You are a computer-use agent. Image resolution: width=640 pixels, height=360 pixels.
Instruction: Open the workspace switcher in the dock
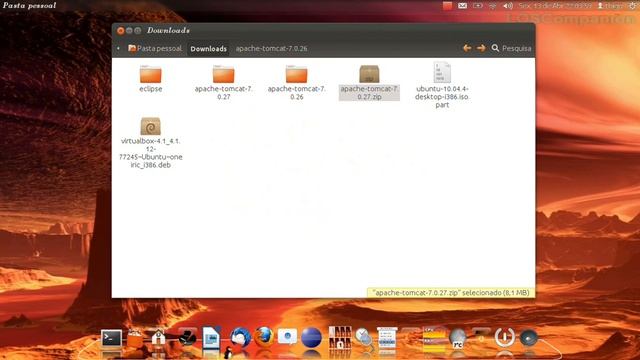pyautogui.click(x=340, y=338)
